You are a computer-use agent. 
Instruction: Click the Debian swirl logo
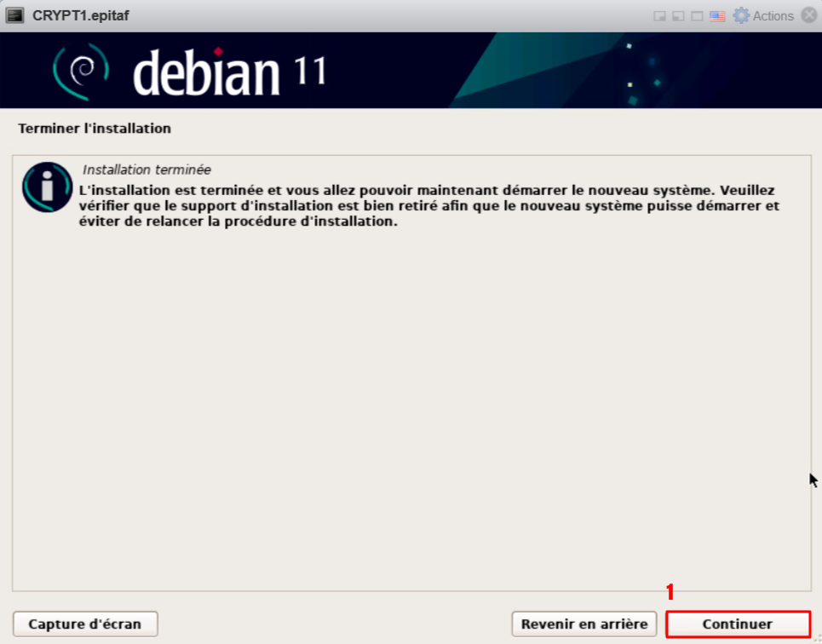82,71
